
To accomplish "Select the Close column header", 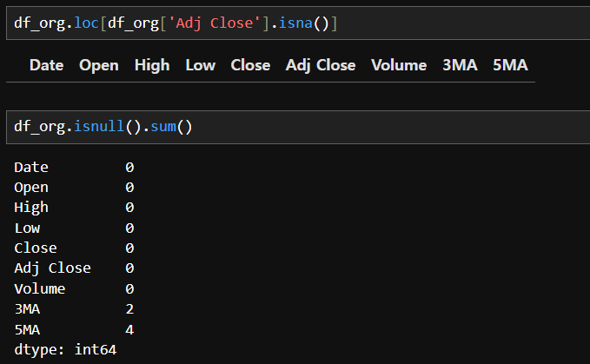I will [250, 65].
